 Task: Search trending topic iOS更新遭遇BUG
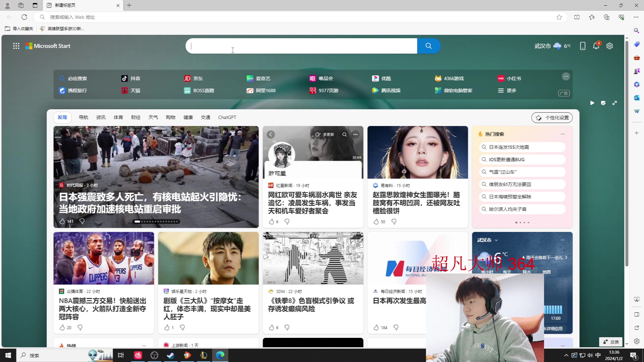click(x=522, y=160)
